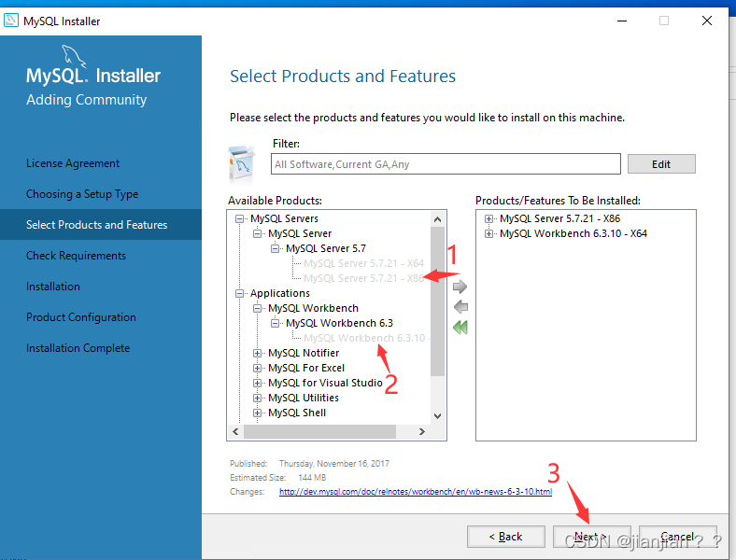Expand installed MySQL Server 5.7.21 - X86
The width and height of the screenshot is (736, 560).
[489, 218]
